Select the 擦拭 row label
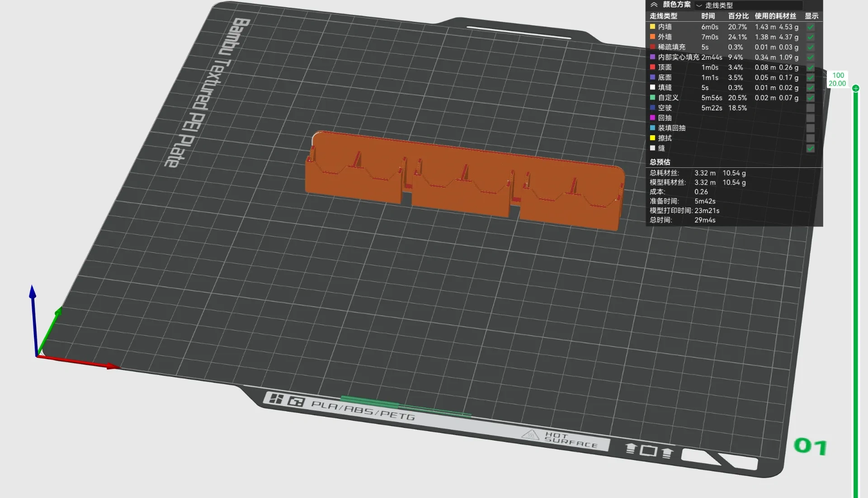This screenshot has width=868, height=498. point(665,138)
